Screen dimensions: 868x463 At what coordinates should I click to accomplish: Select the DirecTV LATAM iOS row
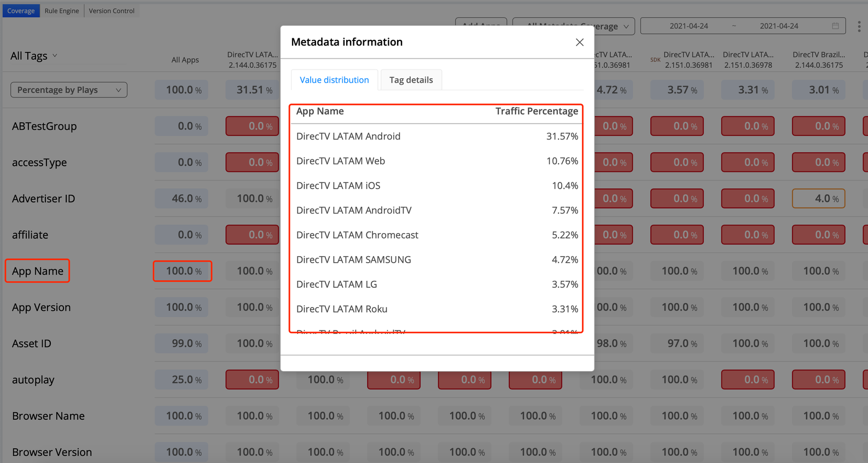point(437,186)
